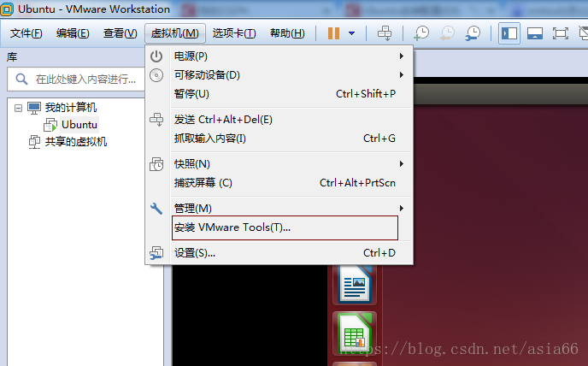
Task: Enter full screen mode via toolbar icon
Action: tap(561, 33)
